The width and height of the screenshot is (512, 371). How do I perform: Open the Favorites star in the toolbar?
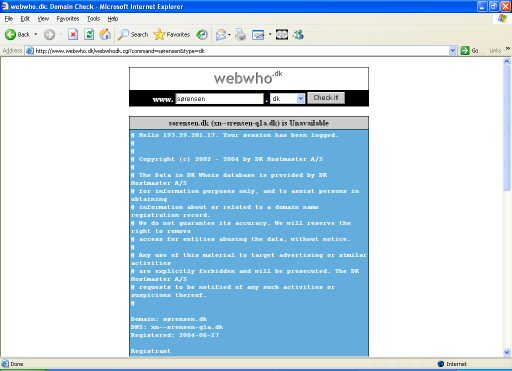click(x=172, y=34)
